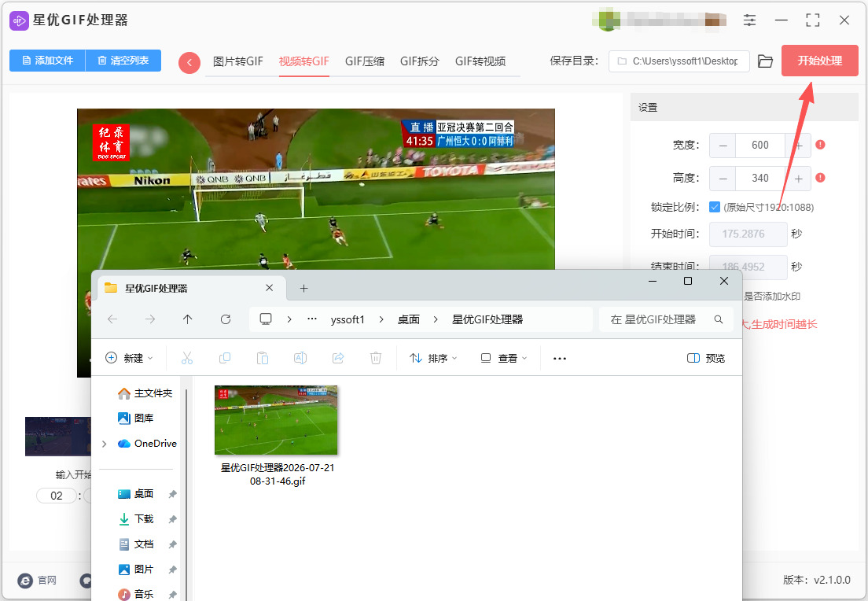Decrease width with minus button
The height and width of the screenshot is (601, 868).
click(723, 145)
